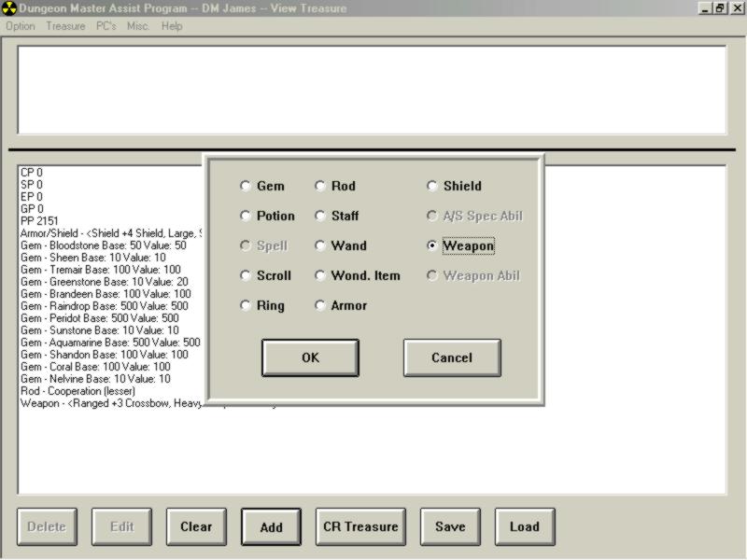Open the PC's menu
Image resolution: width=747 pixels, height=560 pixels.
106,26
